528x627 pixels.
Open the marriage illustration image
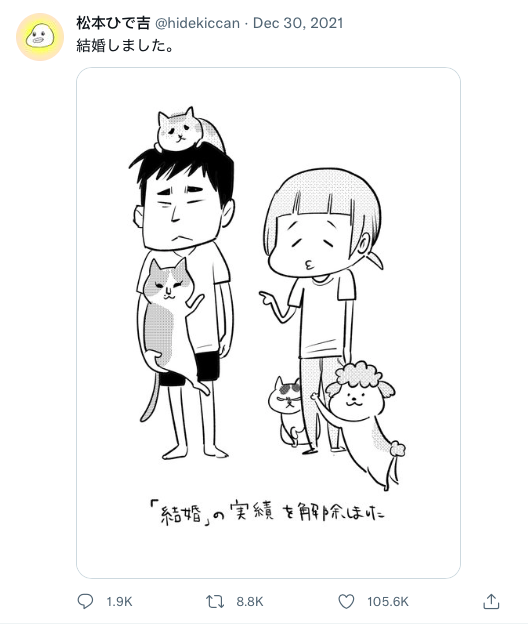coord(268,323)
